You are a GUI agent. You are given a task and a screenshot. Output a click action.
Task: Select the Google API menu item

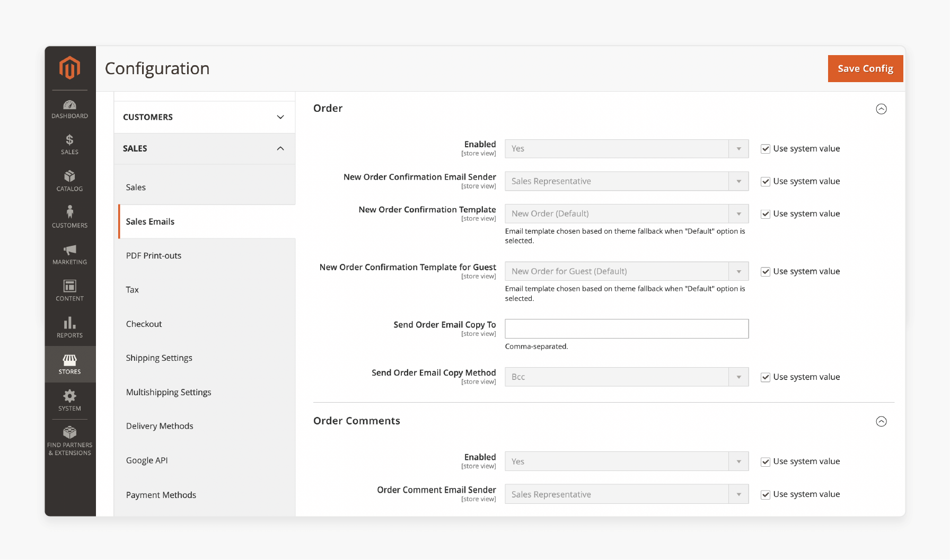tap(147, 461)
